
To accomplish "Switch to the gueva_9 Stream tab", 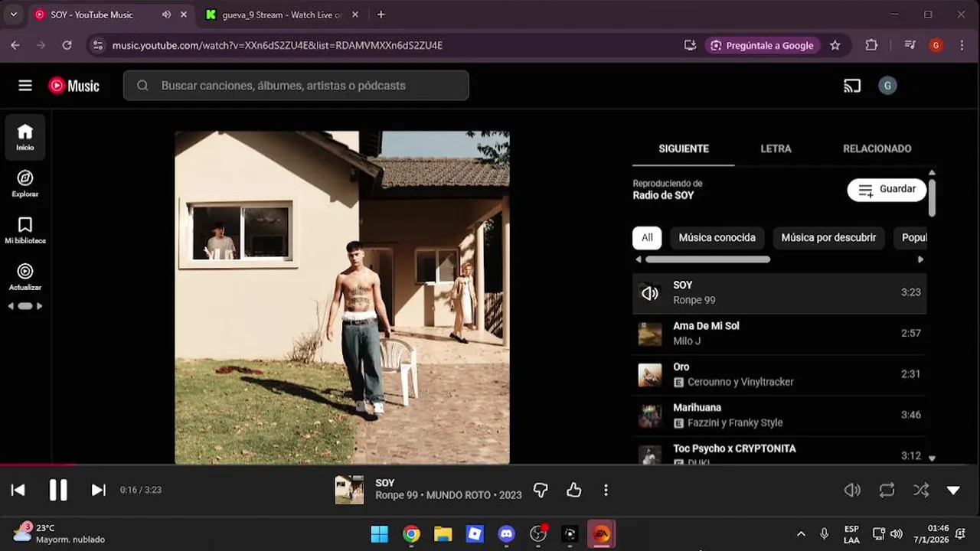I will tap(281, 15).
